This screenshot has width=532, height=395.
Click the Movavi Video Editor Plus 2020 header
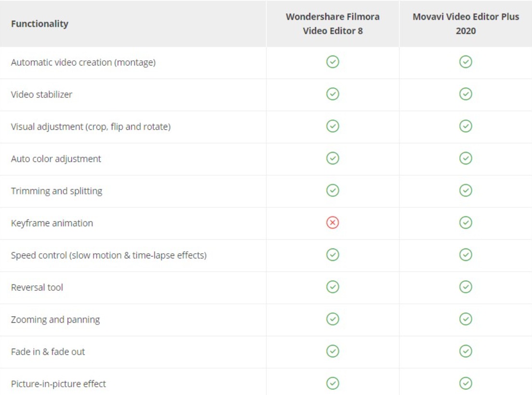tap(465, 24)
